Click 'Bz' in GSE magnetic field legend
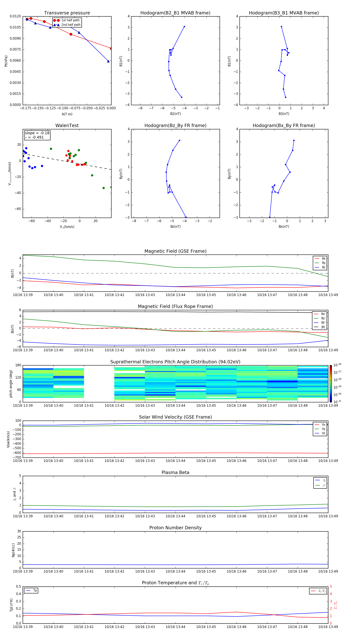 click(x=320, y=267)
